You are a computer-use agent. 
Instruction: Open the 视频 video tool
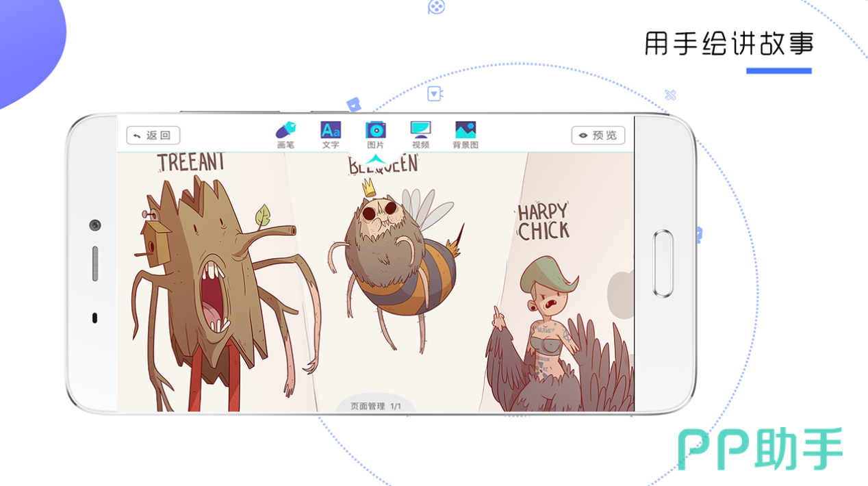[x=420, y=134]
